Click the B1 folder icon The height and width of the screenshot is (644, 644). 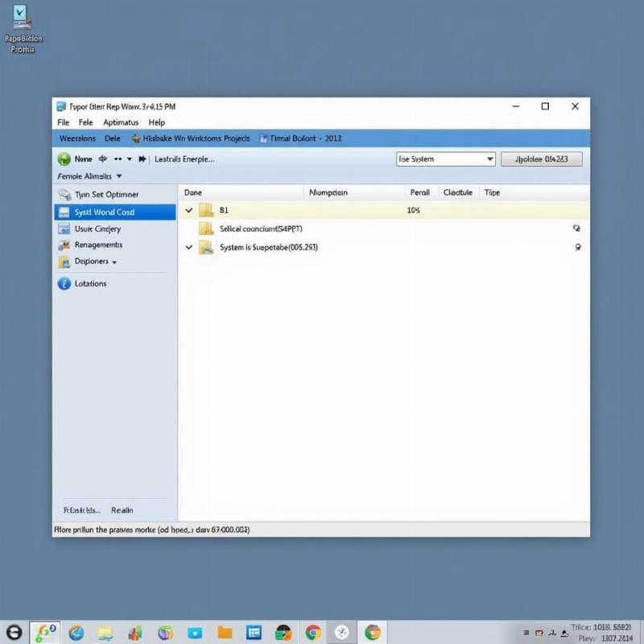206,210
